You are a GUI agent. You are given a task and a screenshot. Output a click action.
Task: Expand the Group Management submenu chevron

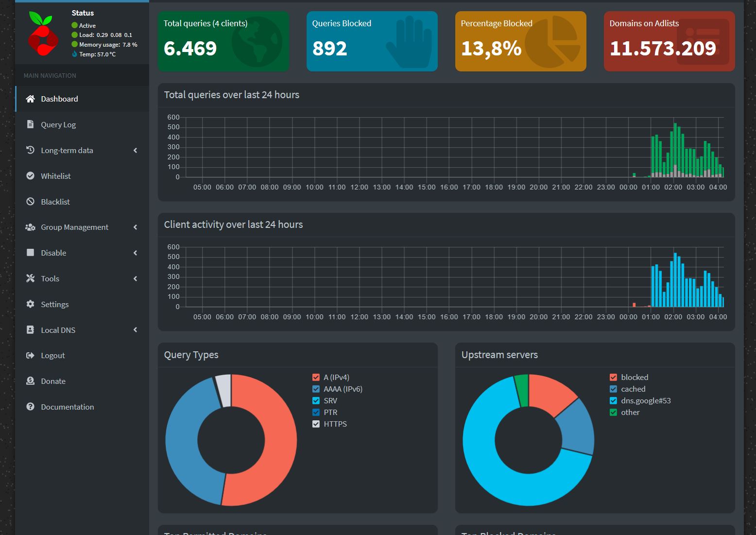tap(136, 227)
